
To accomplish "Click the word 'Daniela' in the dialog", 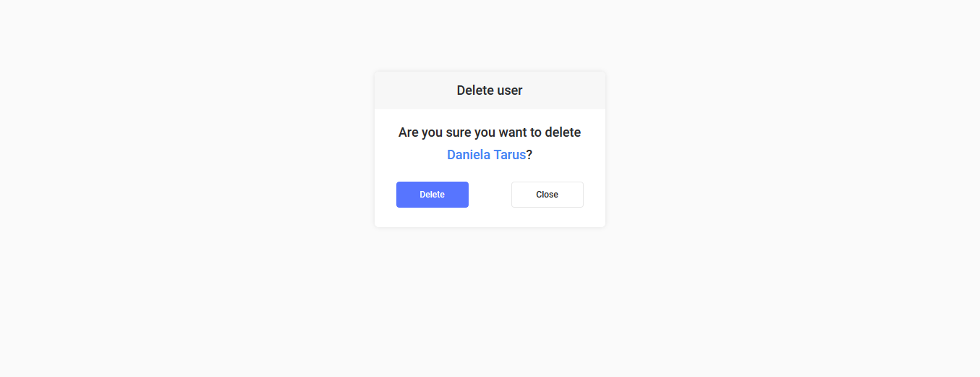I will click(x=469, y=155).
